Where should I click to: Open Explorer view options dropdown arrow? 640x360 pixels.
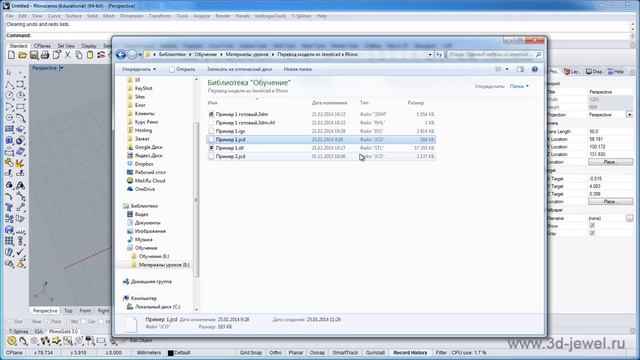tap(507, 69)
